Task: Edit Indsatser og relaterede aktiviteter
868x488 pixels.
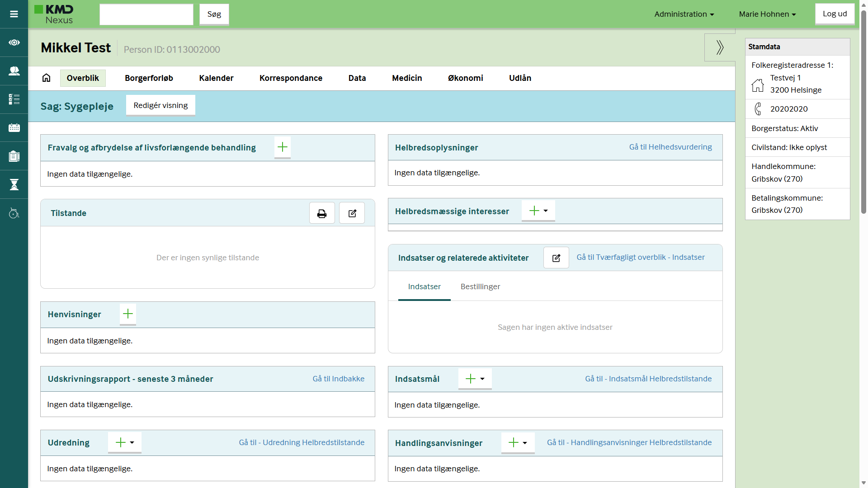Action: point(556,258)
